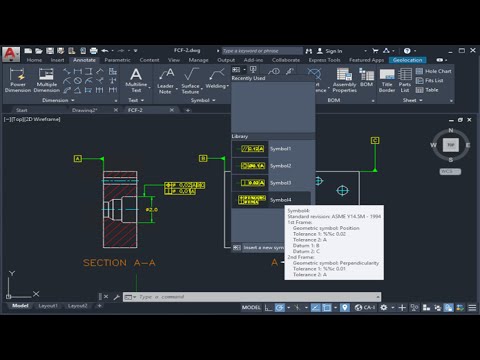Toggle MODEL space button in status bar

click(251, 307)
